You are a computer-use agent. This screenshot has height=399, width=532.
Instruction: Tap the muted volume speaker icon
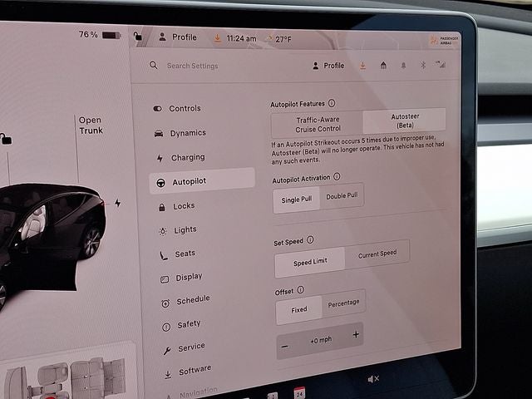(x=373, y=379)
